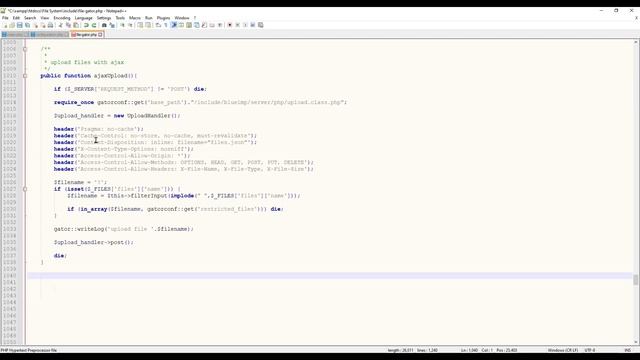Click the scrollbar up arrow
Image resolution: width=640 pixels, height=360 pixels.
coord(636,42)
